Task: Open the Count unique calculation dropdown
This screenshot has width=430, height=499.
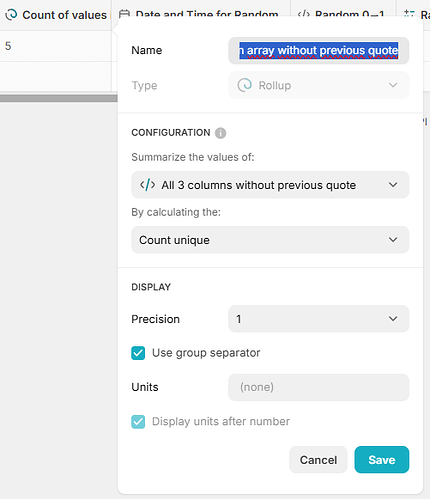Action: click(x=270, y=240)
